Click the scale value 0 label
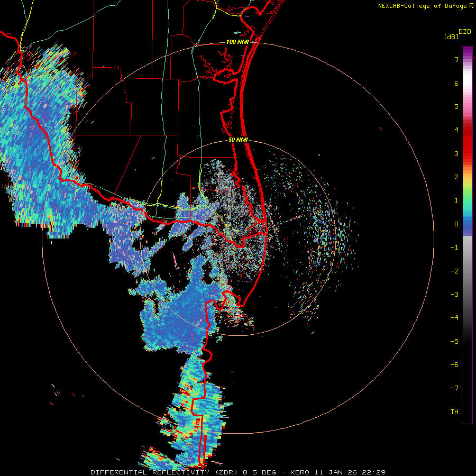Image resolution: width=476 pixels, height=476 pixels. [x=456, y=224]
